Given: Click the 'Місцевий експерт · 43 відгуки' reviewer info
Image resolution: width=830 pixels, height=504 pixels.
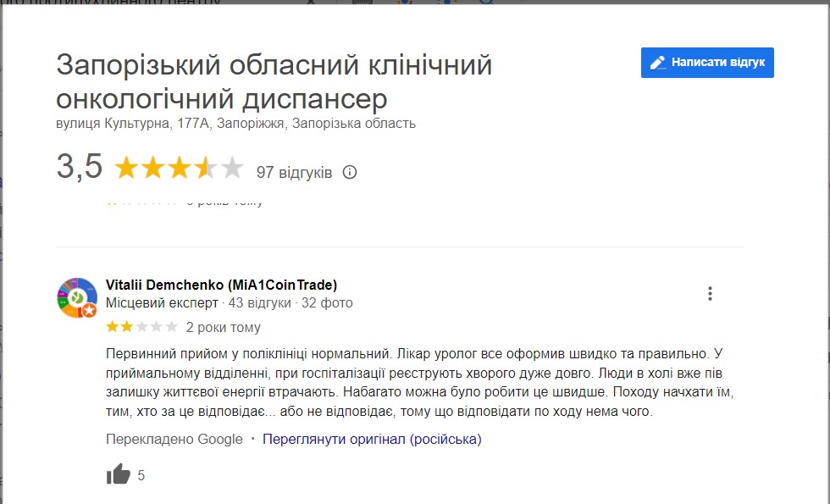Looking at the screenshot, I should coord(197,302).
